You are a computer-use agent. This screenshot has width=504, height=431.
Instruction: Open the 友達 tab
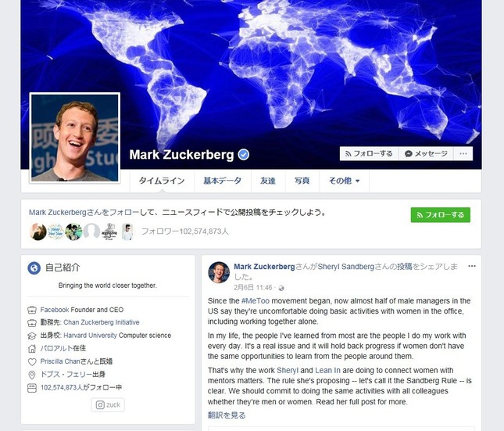pos(268,181)
